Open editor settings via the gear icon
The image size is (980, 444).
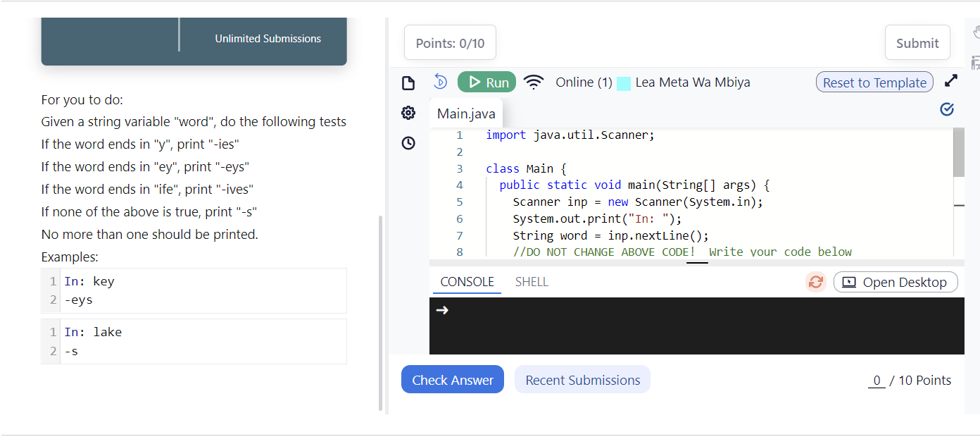click(408, 113)
